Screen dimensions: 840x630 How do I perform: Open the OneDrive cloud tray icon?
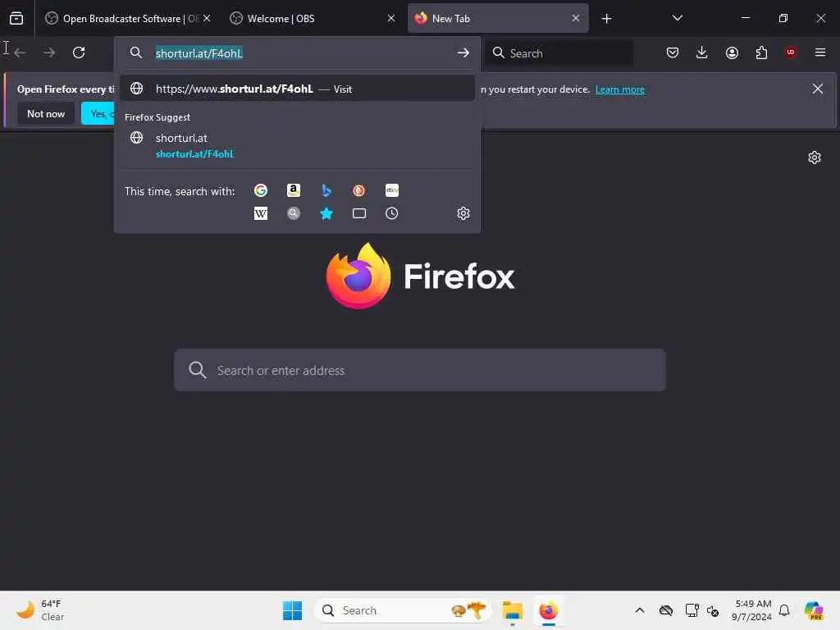pos(666,610)
